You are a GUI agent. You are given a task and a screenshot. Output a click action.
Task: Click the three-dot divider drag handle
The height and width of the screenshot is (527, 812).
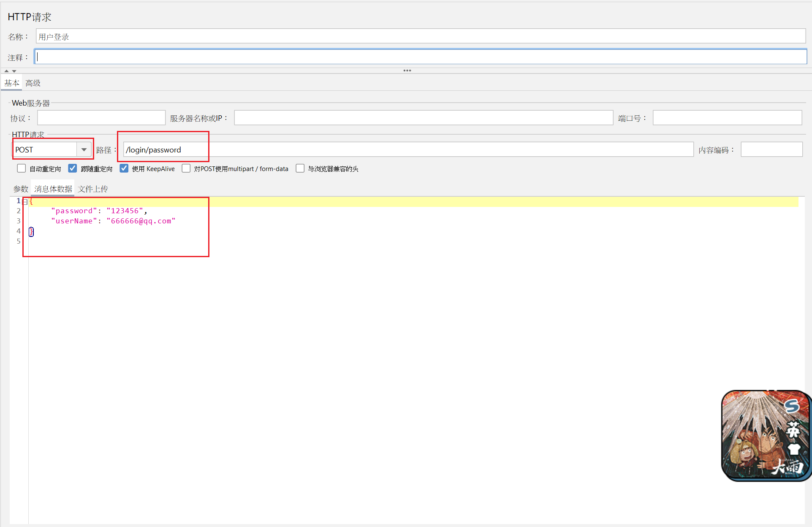407,71
